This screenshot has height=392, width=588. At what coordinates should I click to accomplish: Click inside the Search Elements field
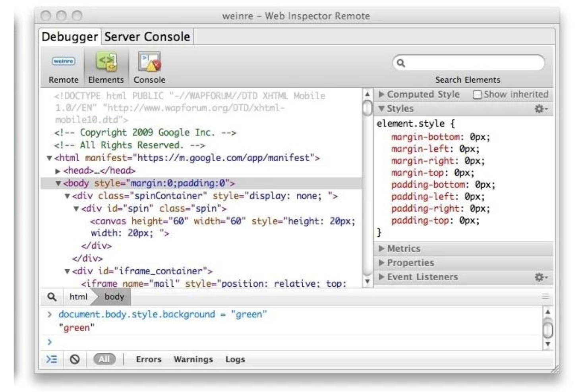point(469,62)
